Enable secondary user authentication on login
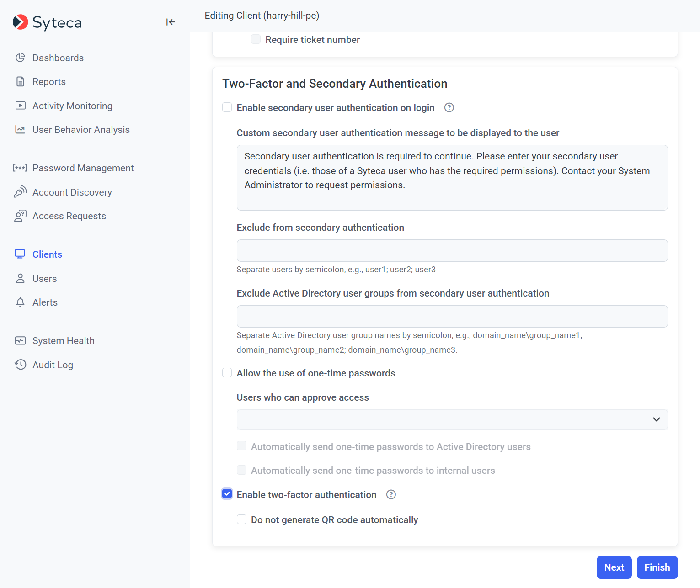 pyautogui.click(x=227, y=108)
